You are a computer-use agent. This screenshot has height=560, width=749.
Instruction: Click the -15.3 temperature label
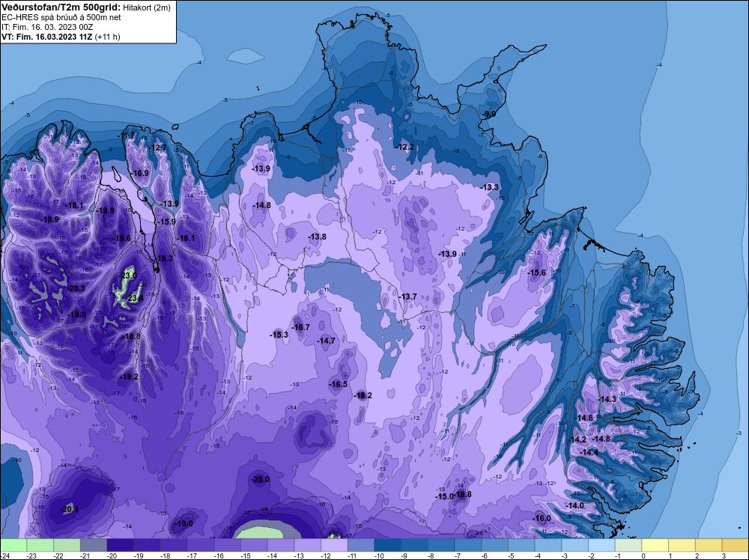pyautogui.click(x=279, y=335)
